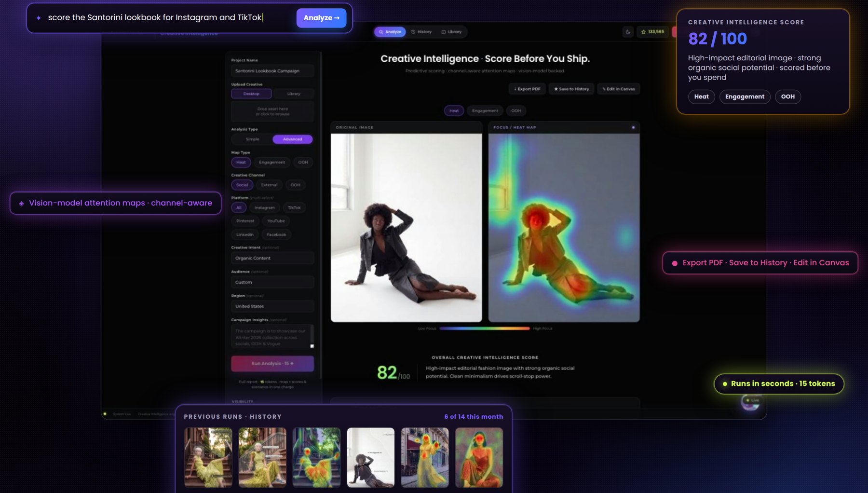Select the Analyze tab in the top navigation

pyautogui.click(x=390, y=32)
